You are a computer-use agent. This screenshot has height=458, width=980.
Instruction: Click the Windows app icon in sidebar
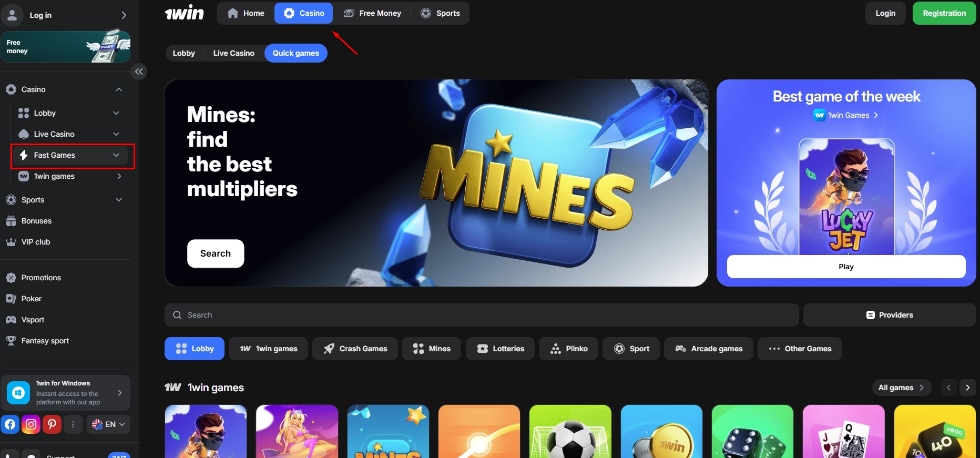[18, 393]
